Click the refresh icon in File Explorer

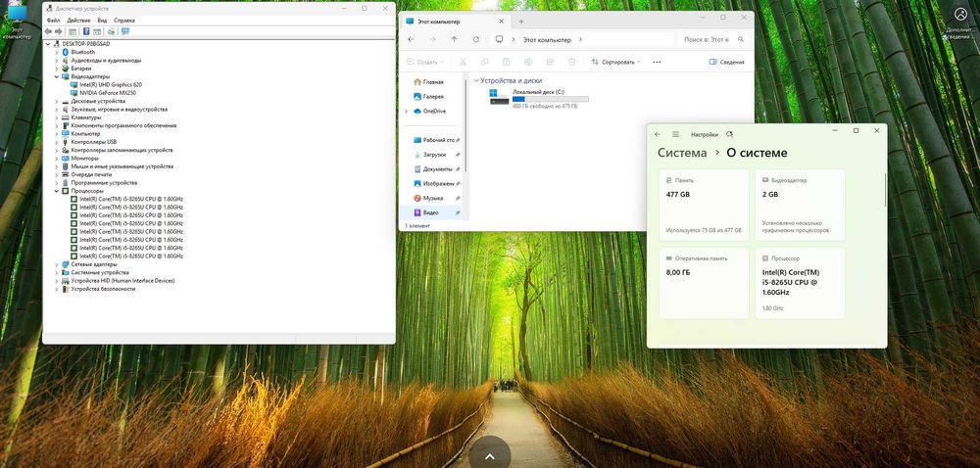click(x=476, y=39)
